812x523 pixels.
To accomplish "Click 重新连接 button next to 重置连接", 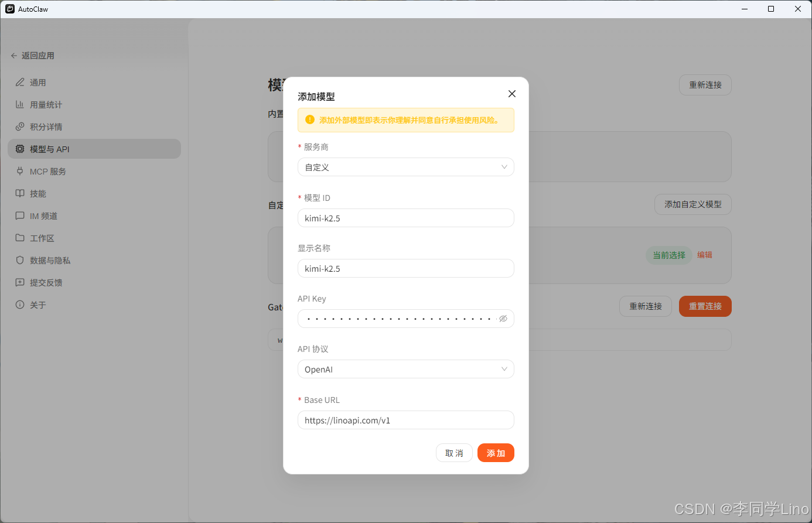I will pos(646,306).
